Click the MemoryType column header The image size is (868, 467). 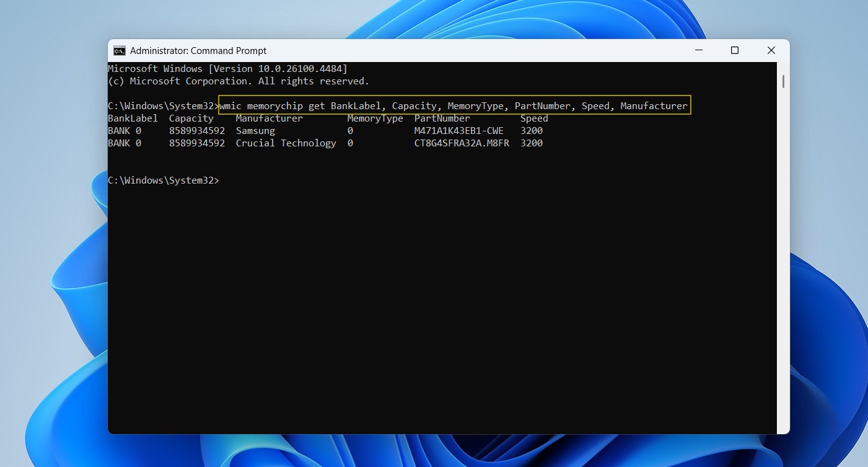375,118
